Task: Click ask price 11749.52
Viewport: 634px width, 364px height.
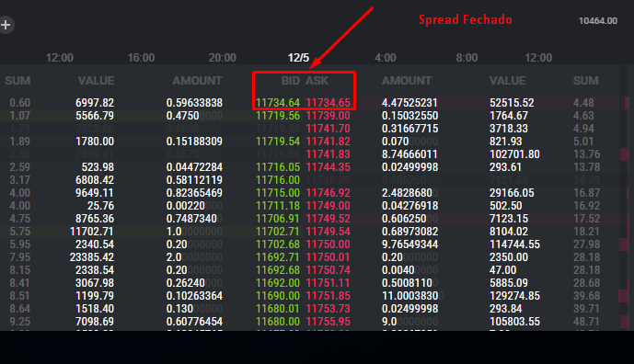Action: click(328, 219)
